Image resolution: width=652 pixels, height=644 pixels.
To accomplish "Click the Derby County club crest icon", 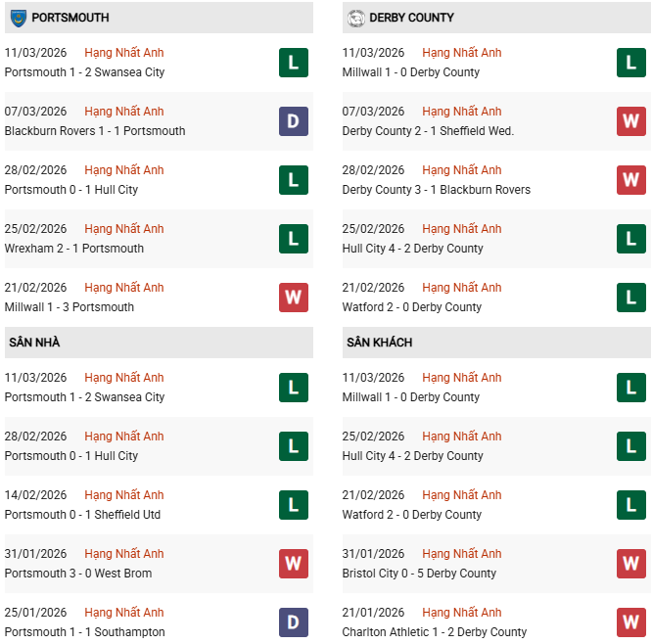I will 355,18.
